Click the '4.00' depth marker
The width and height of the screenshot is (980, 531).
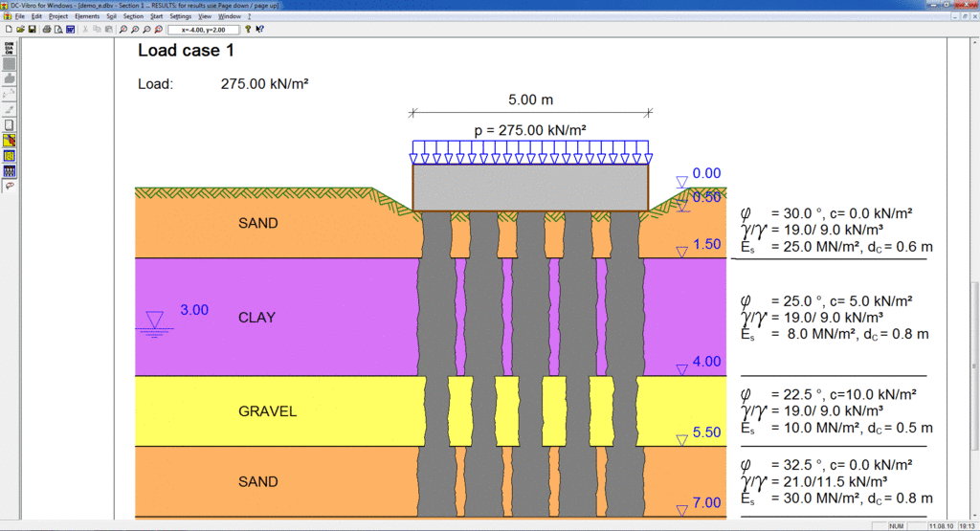click(x=707, y=361)
